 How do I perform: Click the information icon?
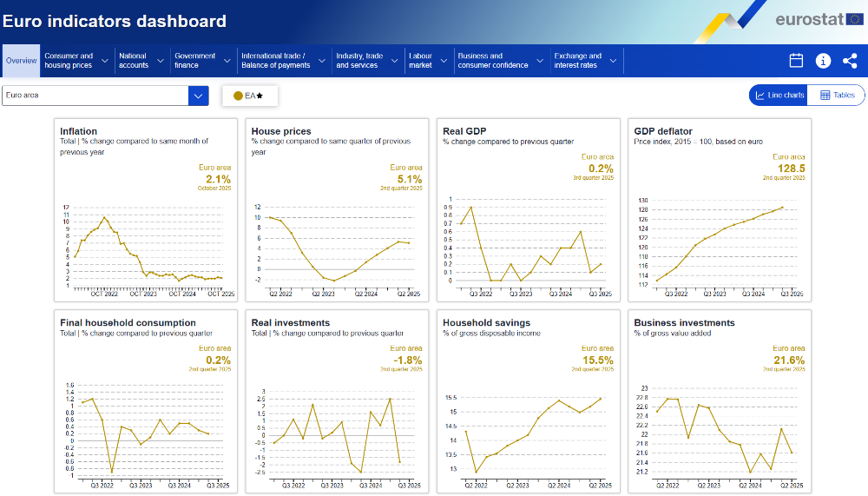tap(823, 61)
